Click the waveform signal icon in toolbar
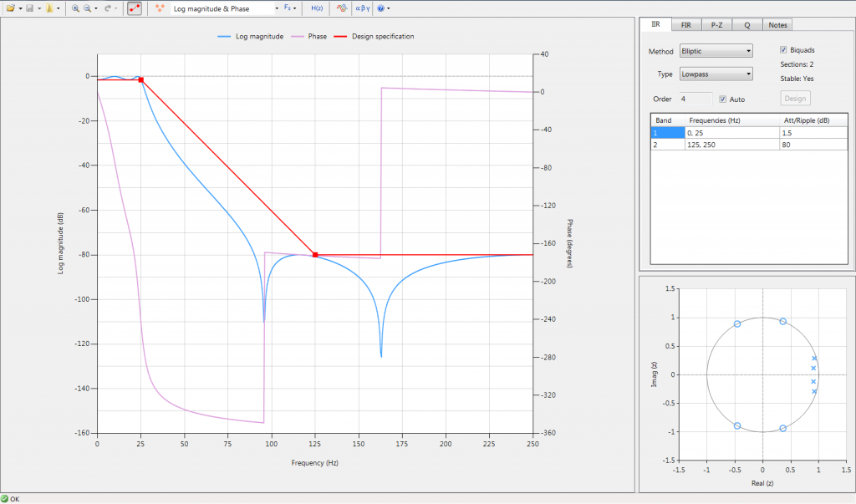Screen dimensions: 856x504 coord(341,8)
